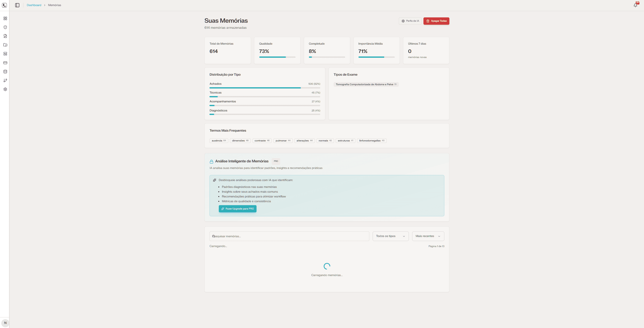Open the database sidebar icon
644x328 pixels.
5,72
